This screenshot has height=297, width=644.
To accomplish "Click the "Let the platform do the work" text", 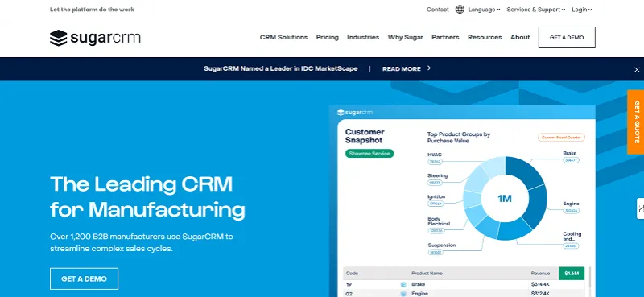I will (x=92, y=10).
